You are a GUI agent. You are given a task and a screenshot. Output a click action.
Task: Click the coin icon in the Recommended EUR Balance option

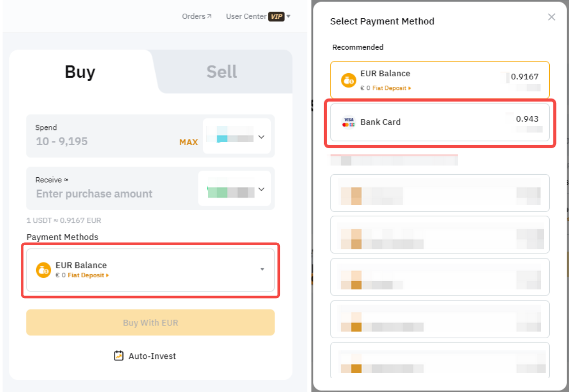[349, 80]
